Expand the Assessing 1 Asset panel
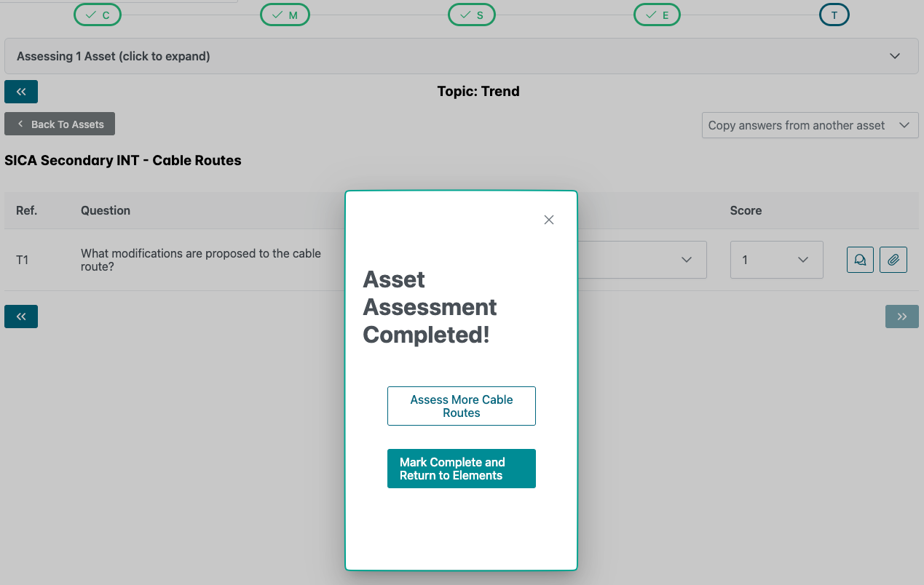 click(461, 56)
